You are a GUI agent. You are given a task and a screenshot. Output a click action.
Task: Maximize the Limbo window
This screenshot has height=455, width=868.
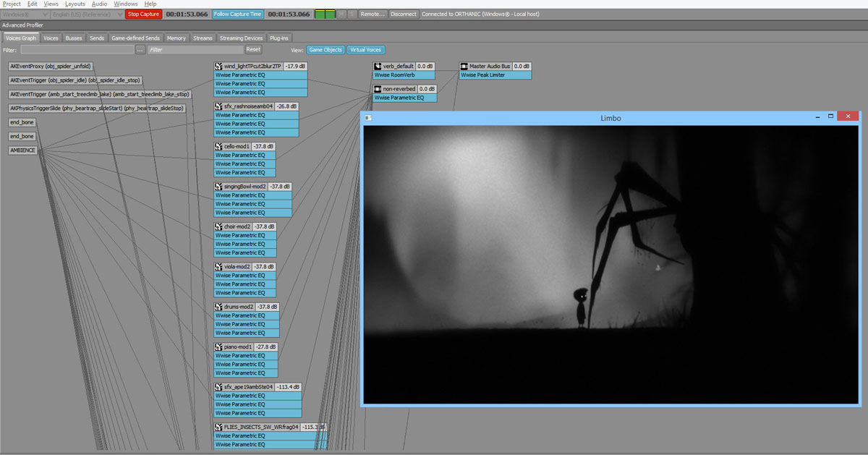pos(831,116)
